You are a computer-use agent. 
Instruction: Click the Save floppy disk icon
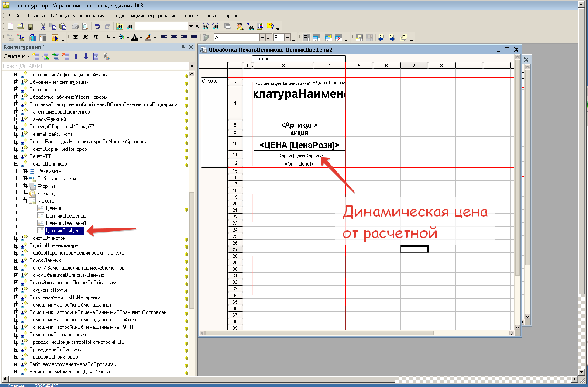[31, 26]
